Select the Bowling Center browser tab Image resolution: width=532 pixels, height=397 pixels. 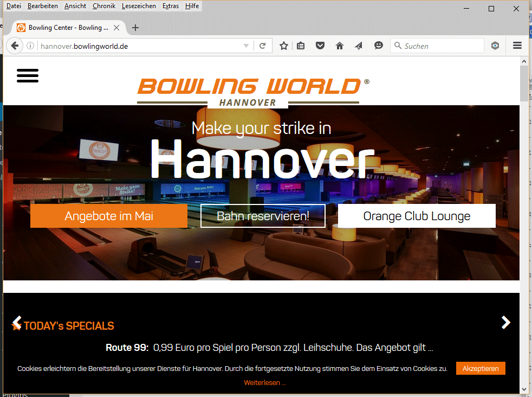pos(68,28)
